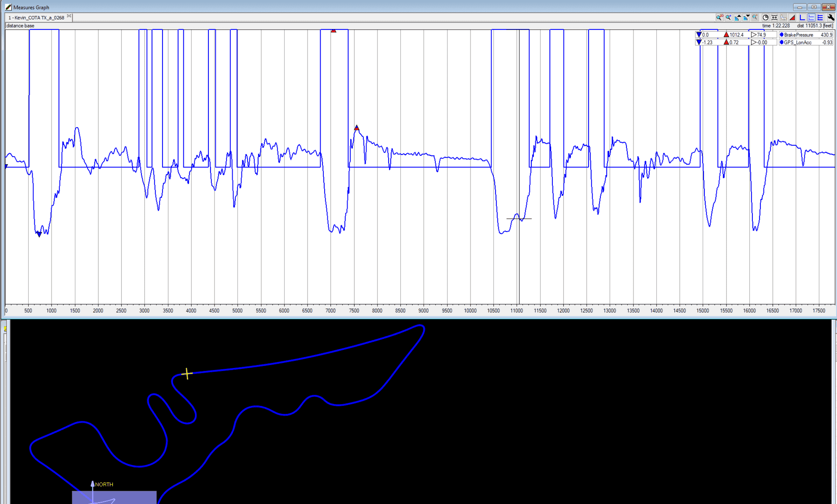Click the time 1:22.228 readout
This screenshot has height=504, width=837.
coord(776,26)
